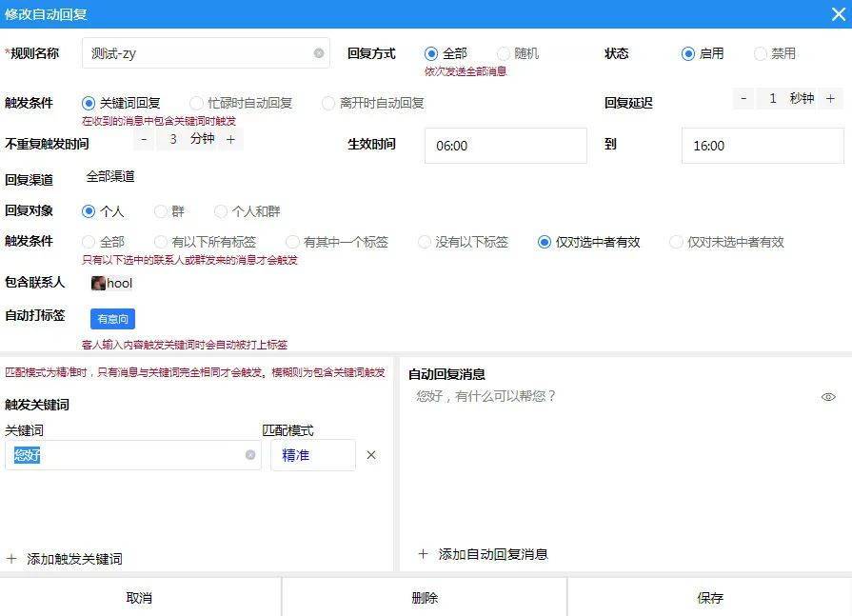
Task: Click the hool contact avatar
Action: 96,283
